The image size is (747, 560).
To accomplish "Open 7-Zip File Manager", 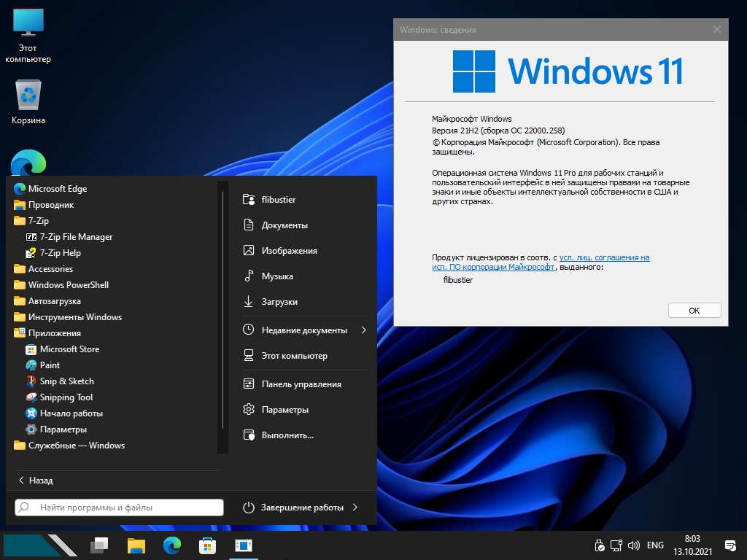I will [x=76, y=237].
